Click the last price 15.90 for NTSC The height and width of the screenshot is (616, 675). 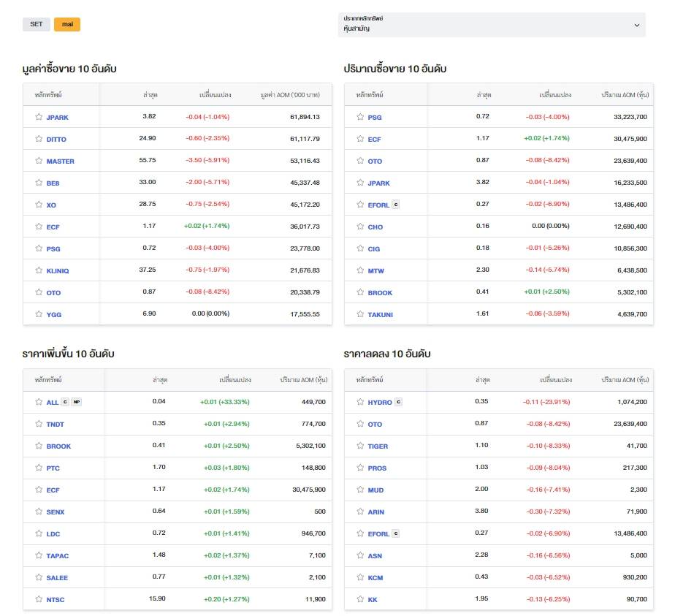tap(157, 598)
